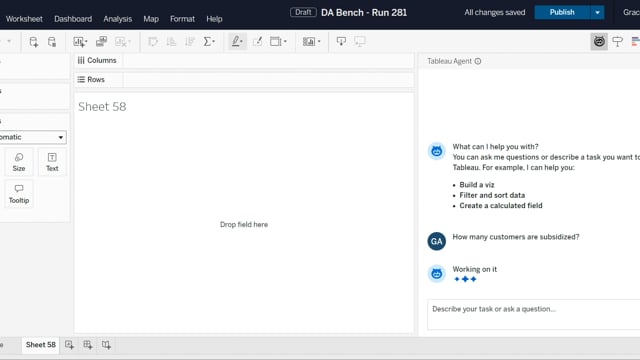The height and width of the screenshot is (360, 640).
Task: Click the New Story tab icon
Action: (106, 345)
